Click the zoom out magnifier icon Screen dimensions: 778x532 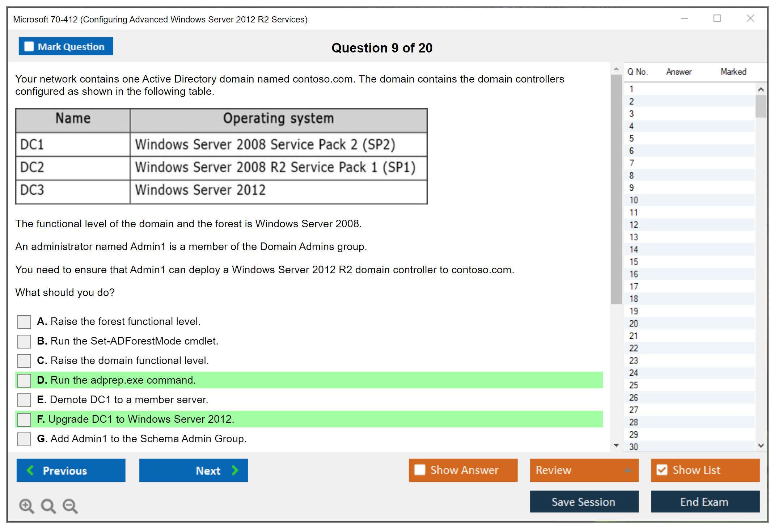tap(70, 506)
